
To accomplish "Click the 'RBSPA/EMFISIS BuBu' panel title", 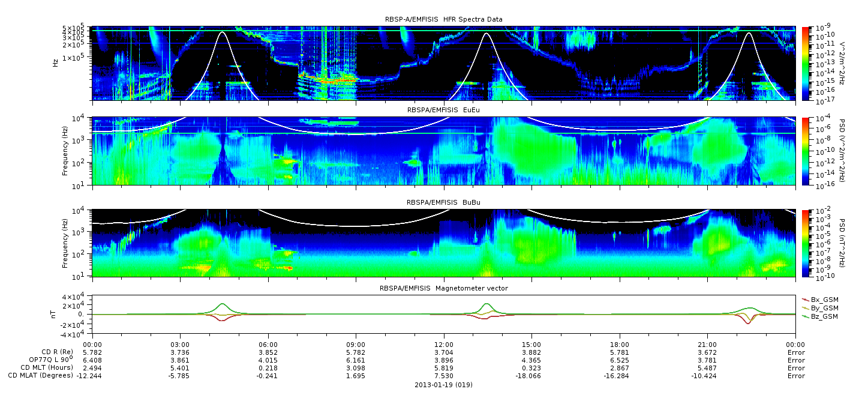I will pyautogui.click(x=444, y=202).
